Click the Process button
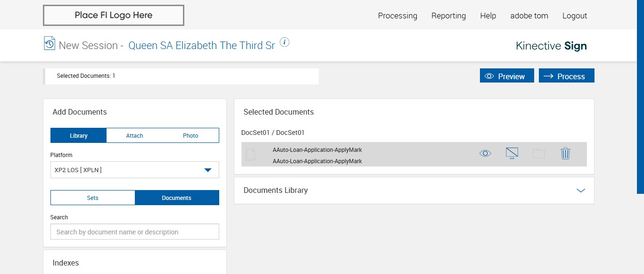Screen dimensions: 644x274 pos(566,76)
